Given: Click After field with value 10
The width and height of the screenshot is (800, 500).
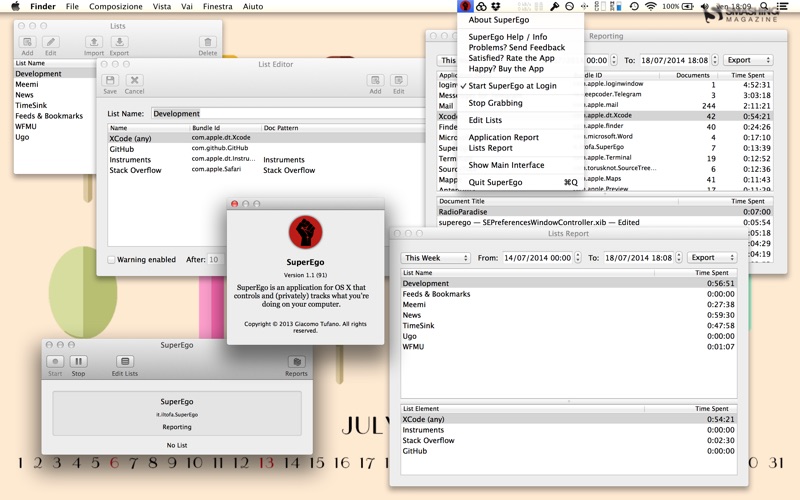Looking at the screenshot, I should 216,260.
